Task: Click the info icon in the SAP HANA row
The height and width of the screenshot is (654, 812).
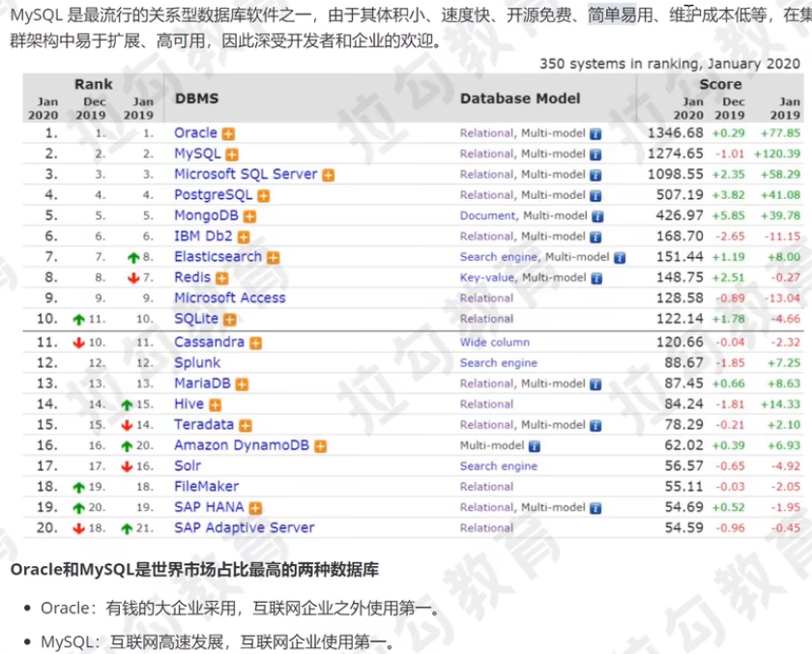Action: (x=596, y=508)
